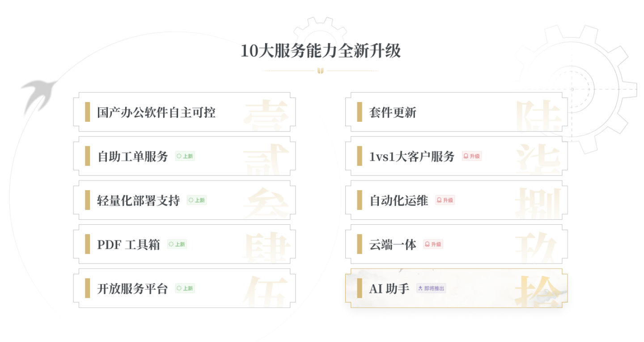The height and width of the screenshot is (342, 644).
Task: Click the 上新 badge beside 轻量化部署支持
Action: pos(197,200)
